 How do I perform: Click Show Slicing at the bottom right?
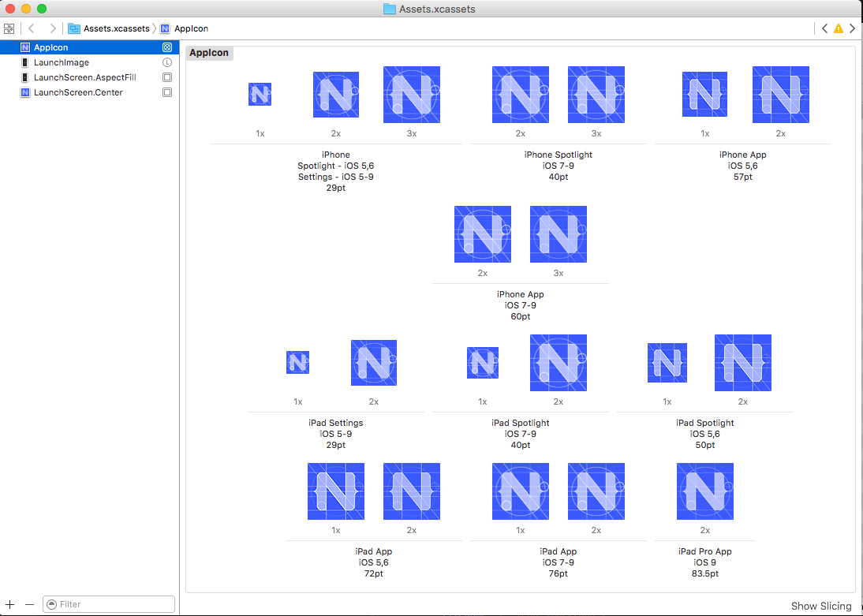pos(820,606)
